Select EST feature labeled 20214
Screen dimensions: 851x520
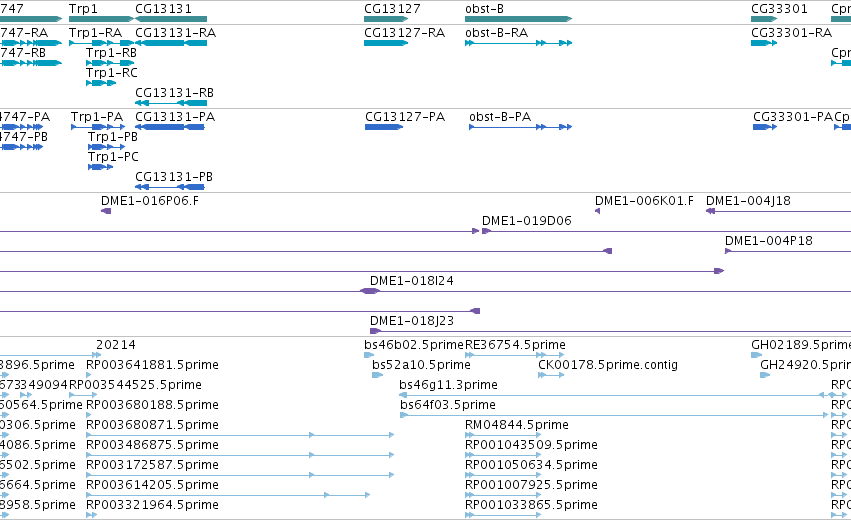pos(50,355)
